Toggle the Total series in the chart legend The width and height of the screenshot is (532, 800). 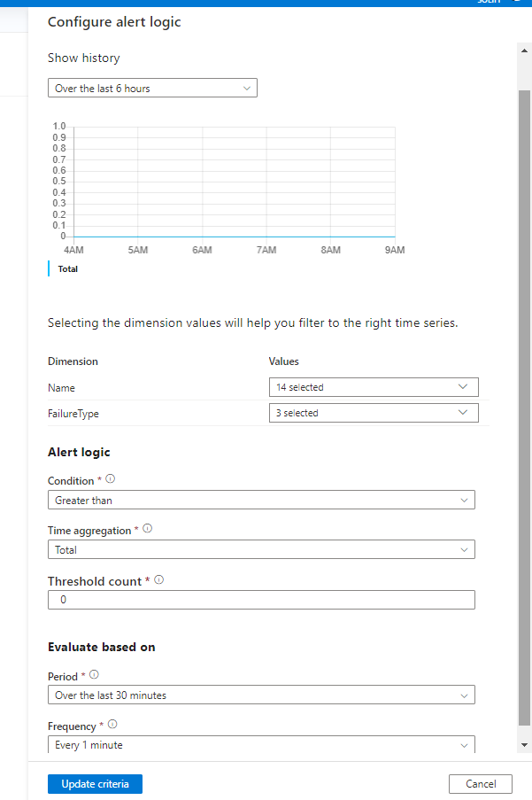point(66,268)
